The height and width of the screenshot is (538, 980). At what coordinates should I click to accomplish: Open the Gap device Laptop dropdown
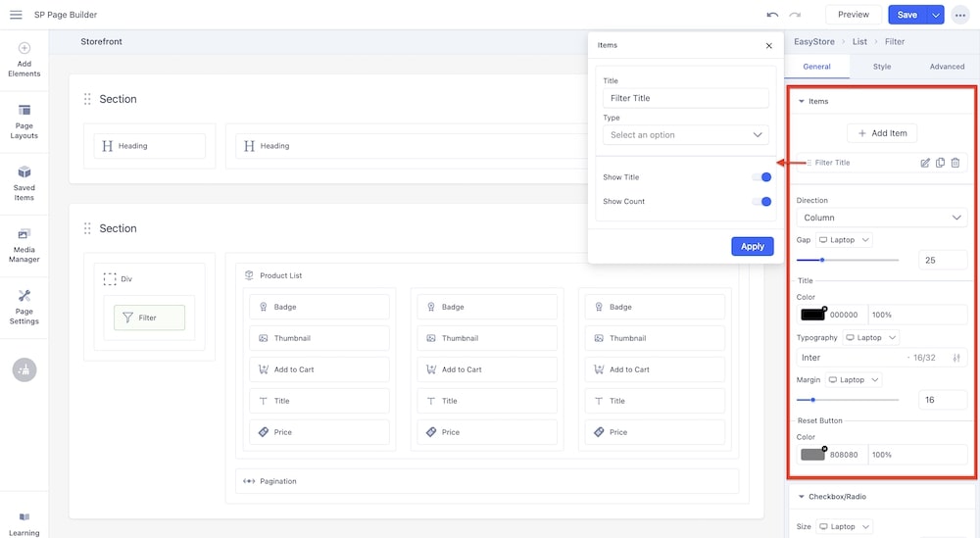point(843,240)
